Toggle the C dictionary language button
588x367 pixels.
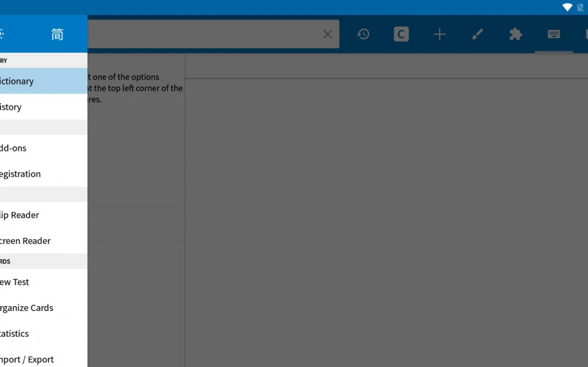click(401, 34)
